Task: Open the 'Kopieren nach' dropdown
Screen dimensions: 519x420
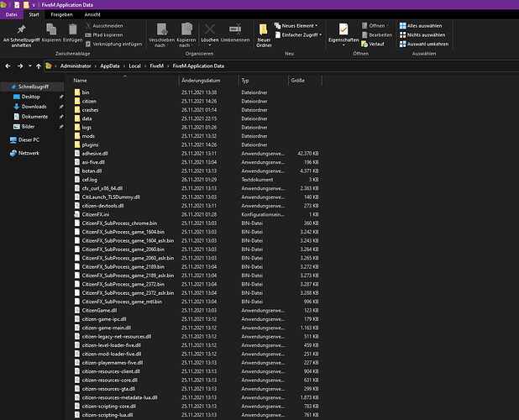Action: pos(186,35)
